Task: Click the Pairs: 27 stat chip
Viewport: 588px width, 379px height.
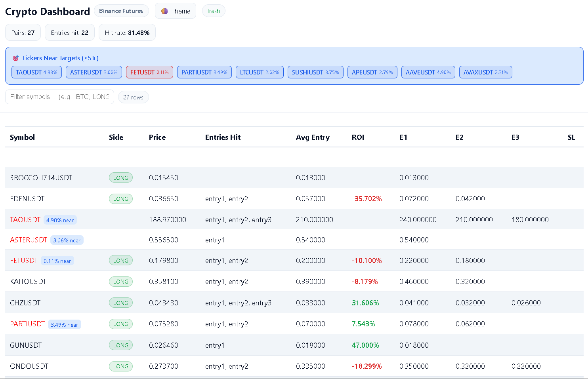Action: 23,32
